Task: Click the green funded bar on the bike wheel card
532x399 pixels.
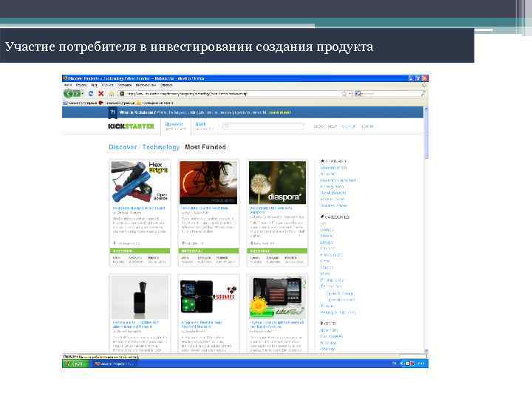Action: click(x=208, y=251)
